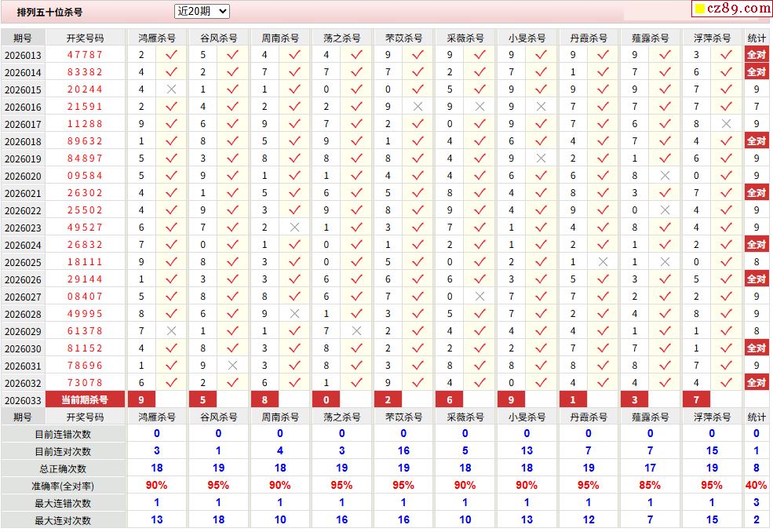Click the 准确率(全对率) row label
Image resolution: width=773 pixels, height=532 pixels.
(63, 486)
